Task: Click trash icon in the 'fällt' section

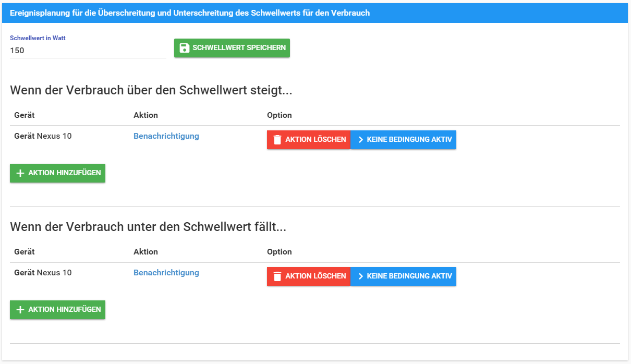Action: coord(277,276)
